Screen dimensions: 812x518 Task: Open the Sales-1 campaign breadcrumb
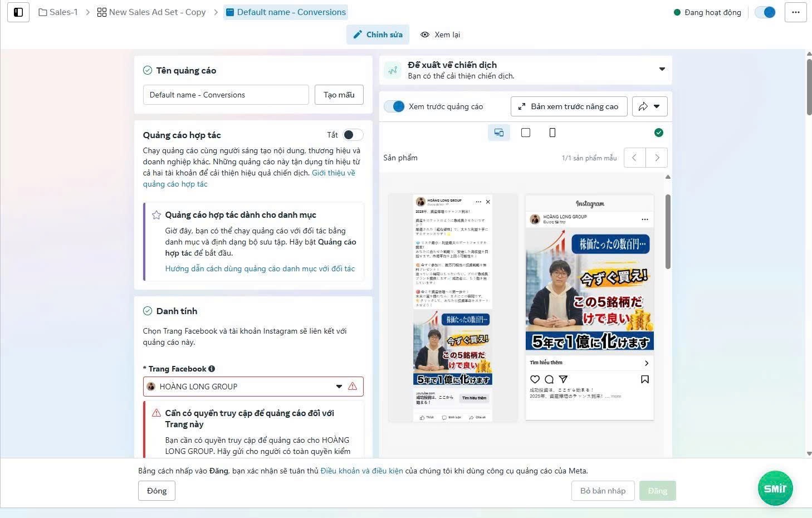coord(58,12)
